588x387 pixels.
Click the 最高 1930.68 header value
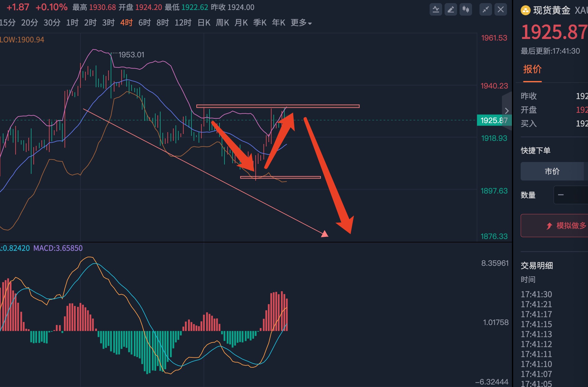pyautogui.click(x=94, y=7)
